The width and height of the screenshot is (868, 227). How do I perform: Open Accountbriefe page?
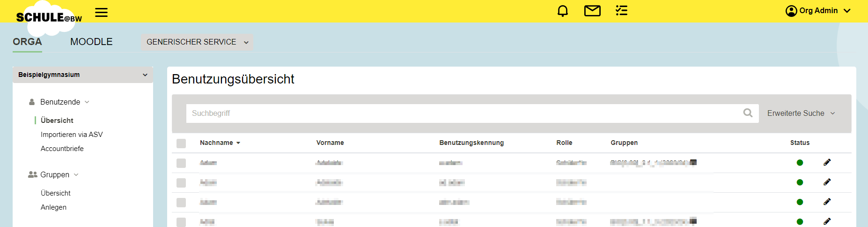click(62, 148)
